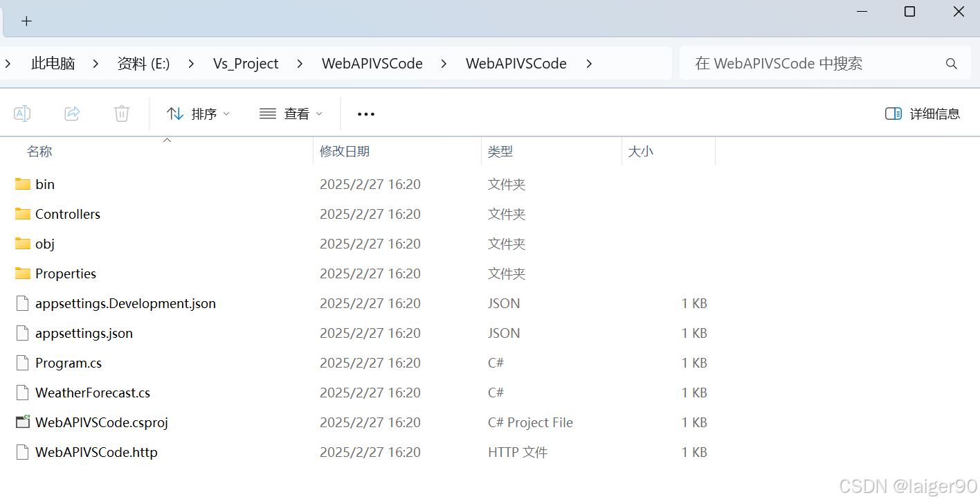Viewport: 980px width, 504px height.
Task: Expand the chevron after Vs_Project breadcrumb
Action: click(300, 64)
